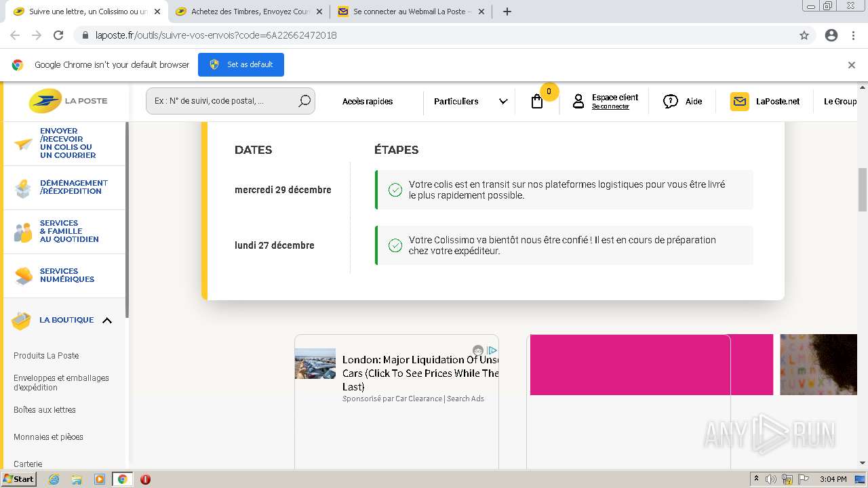Click the lundi 27 décembre date
The height and width of the screenshot is (488, 868).
point(274,245)
